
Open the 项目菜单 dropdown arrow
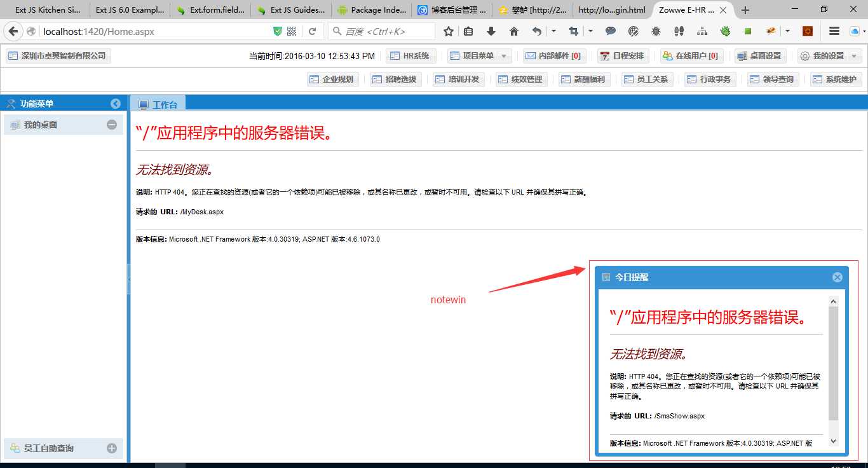point(505,56)
